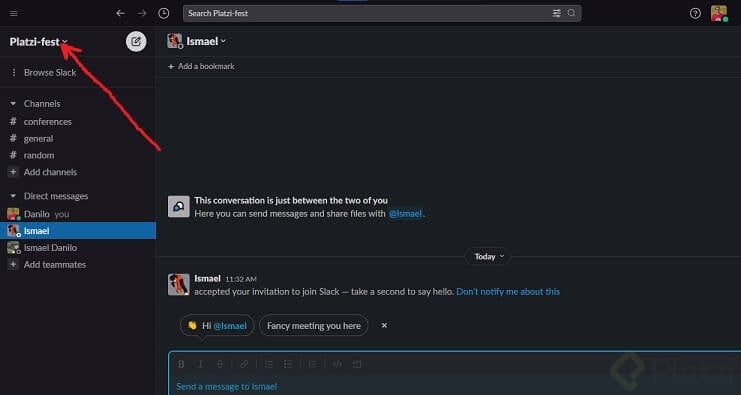Click the plus beside Add teammates
The image size is (741, 395).
pos(13,265)
